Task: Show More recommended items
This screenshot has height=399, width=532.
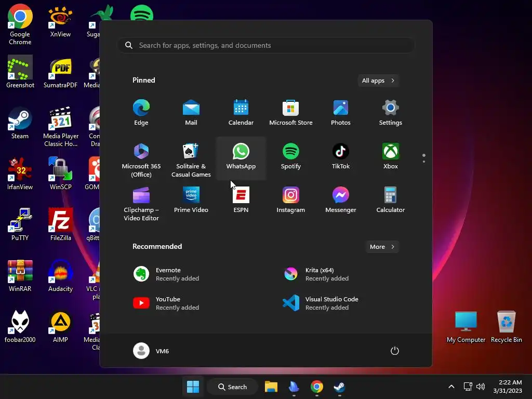Action: coord(382,247)
